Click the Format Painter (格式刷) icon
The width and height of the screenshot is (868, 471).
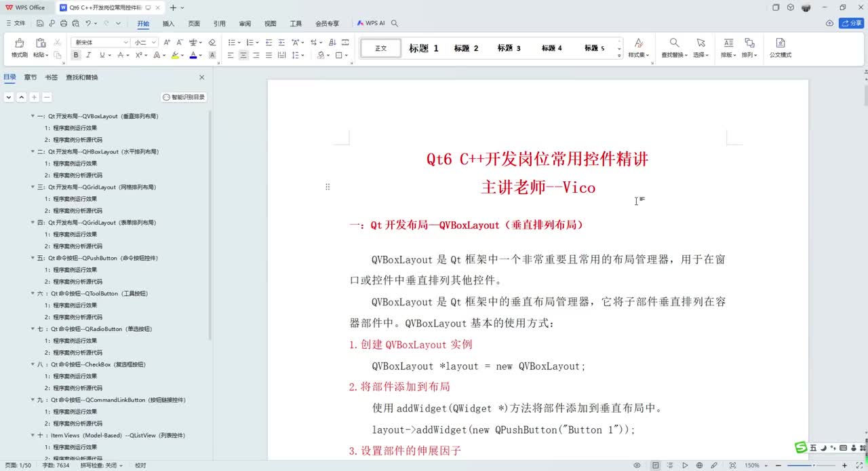pos(19,43)
